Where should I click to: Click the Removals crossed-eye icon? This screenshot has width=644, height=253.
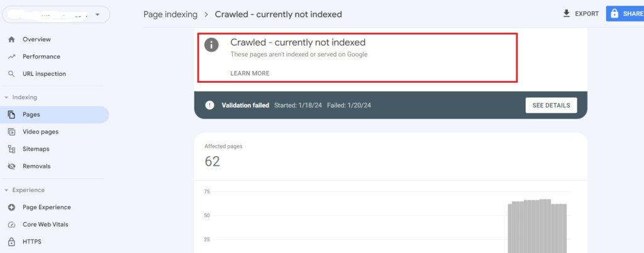[11, 166]
